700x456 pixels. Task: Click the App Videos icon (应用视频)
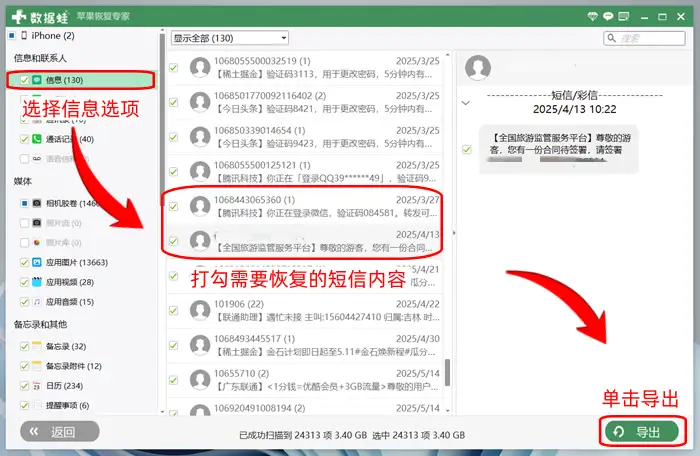point(37,282)
